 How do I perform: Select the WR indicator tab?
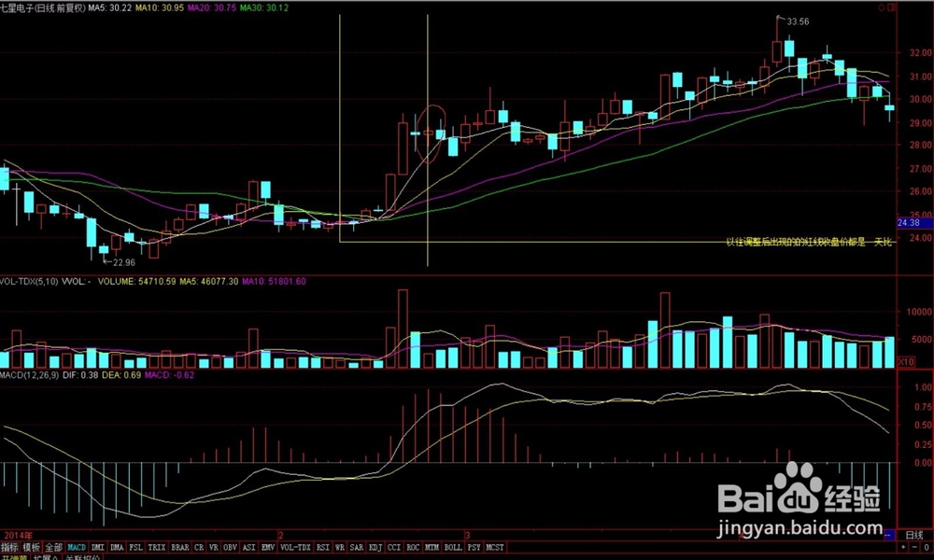(x=340, y=548)
